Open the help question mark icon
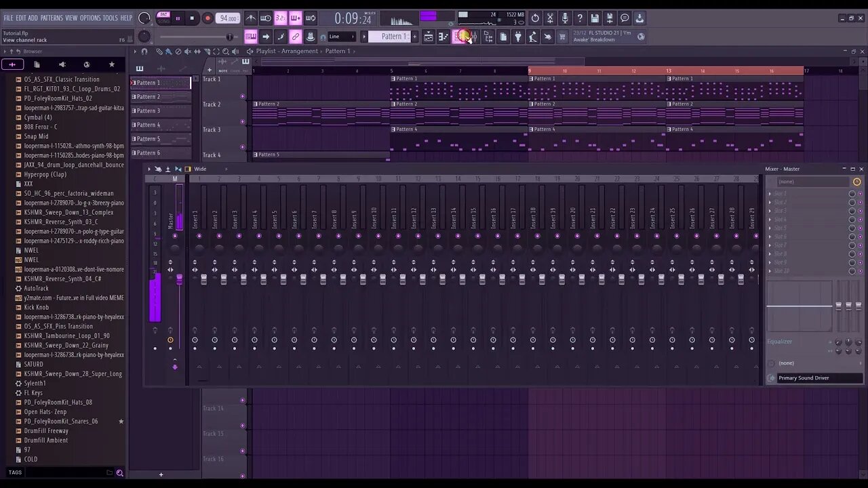This screenshot has height=488, width=868. tap(580, 18)
